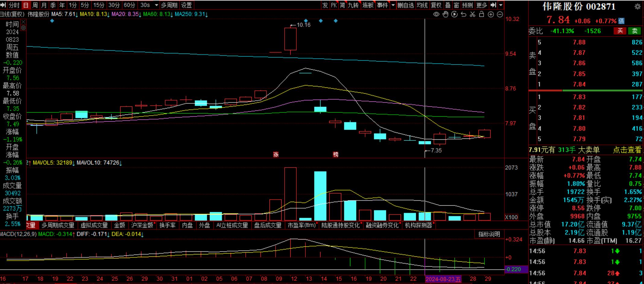
Task: Click the collapse arrow icon before 分时
Action: click(3, 5)
